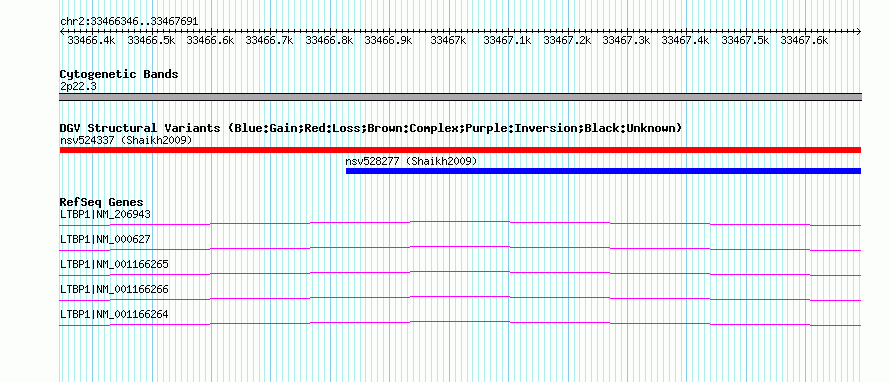Click the 33467.6k ruler tick label
Image resolution: width=890 pixels, height=382 pixels.
[x=805, y=41]
